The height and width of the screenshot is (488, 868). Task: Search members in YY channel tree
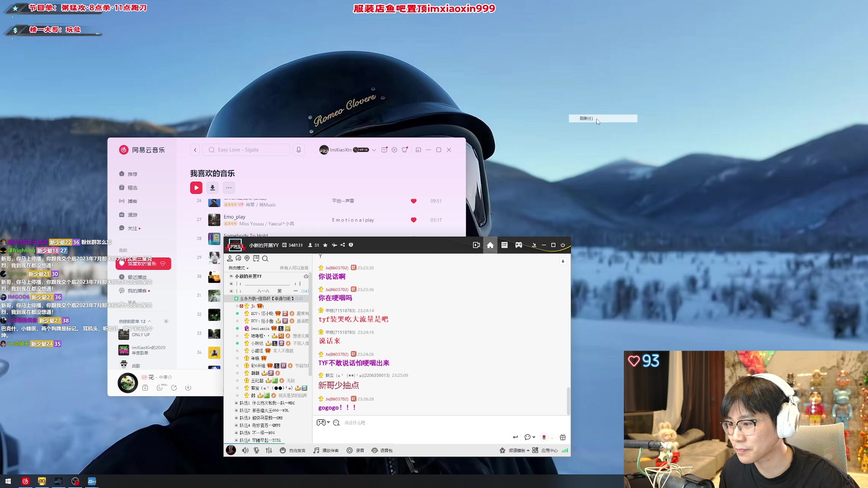pos(265,258)
